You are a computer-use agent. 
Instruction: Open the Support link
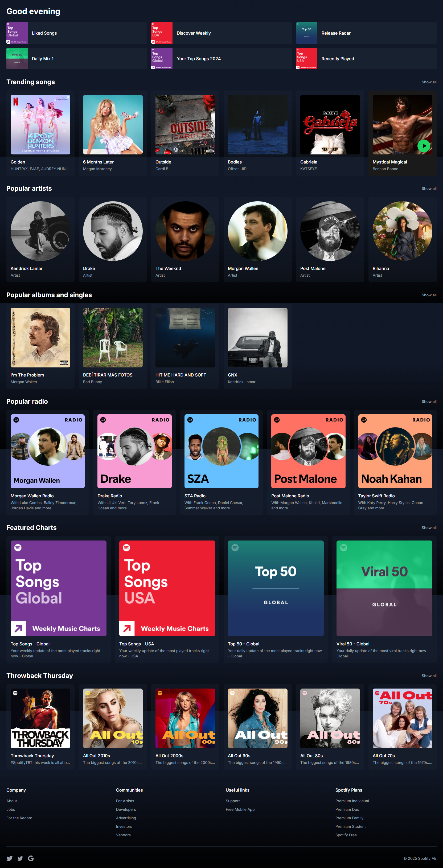(x=233, y=801)
